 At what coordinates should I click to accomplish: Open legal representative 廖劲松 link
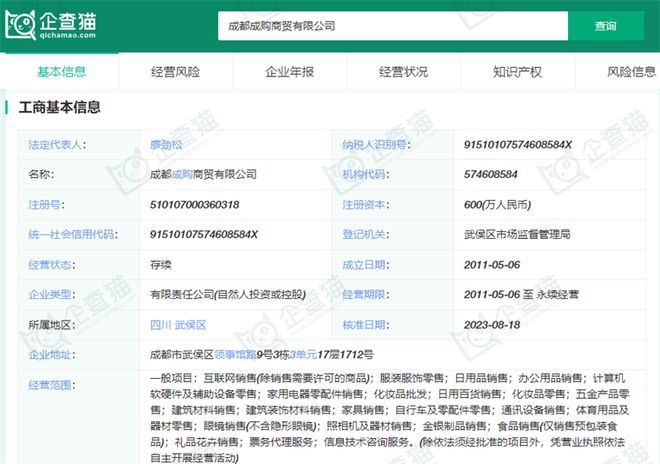coord(166,145)
